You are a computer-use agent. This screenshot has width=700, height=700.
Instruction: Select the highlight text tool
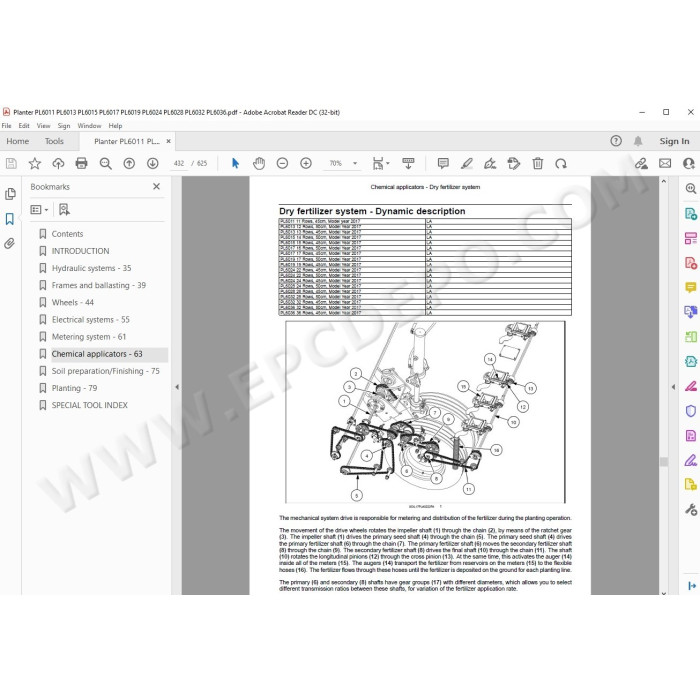(467, 163)
